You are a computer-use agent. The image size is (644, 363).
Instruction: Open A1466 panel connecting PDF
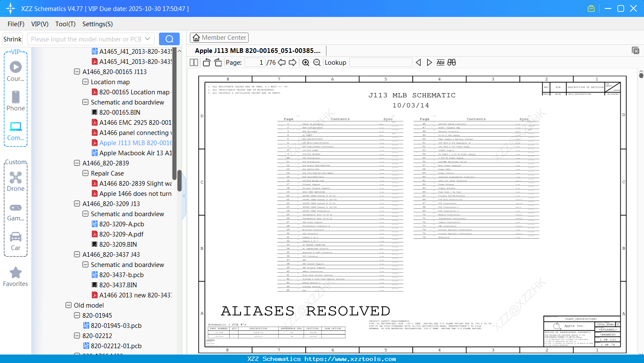(x=132, y=133)
